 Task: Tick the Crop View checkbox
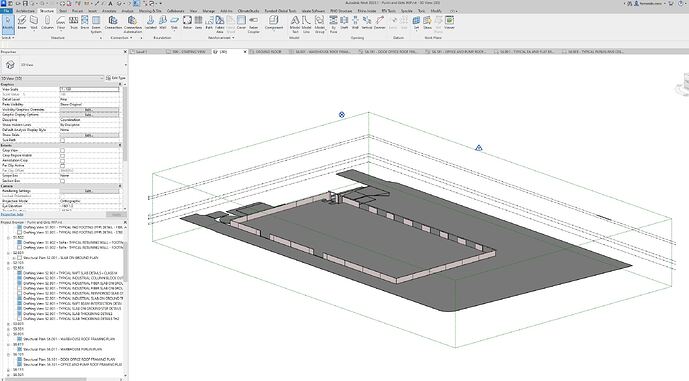click(62, 150)
